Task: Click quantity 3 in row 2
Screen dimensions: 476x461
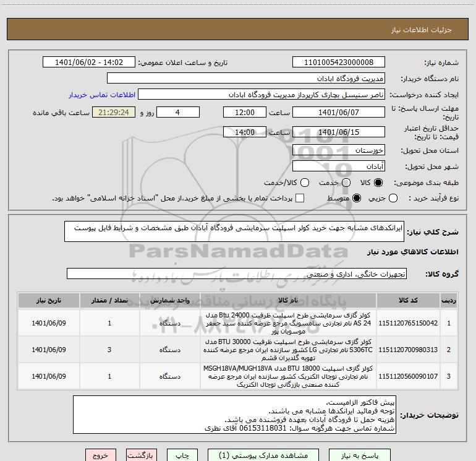Action: [109, 350]
